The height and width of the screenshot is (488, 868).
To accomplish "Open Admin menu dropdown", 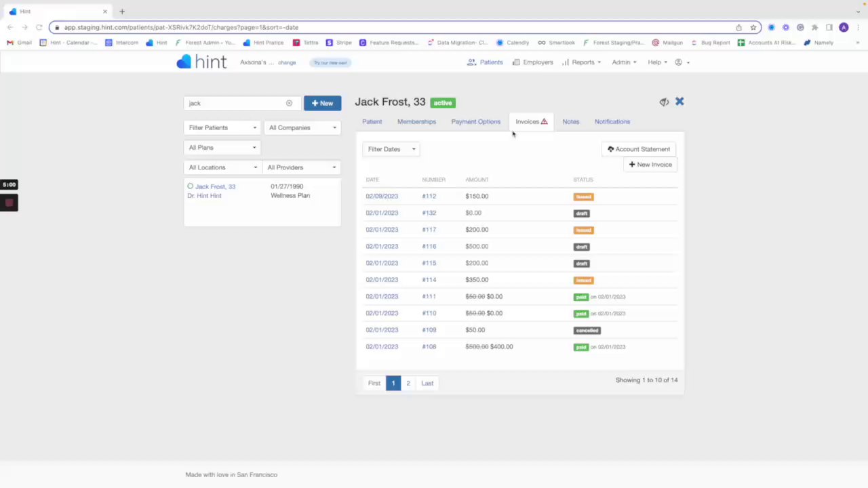I will 624,62.
